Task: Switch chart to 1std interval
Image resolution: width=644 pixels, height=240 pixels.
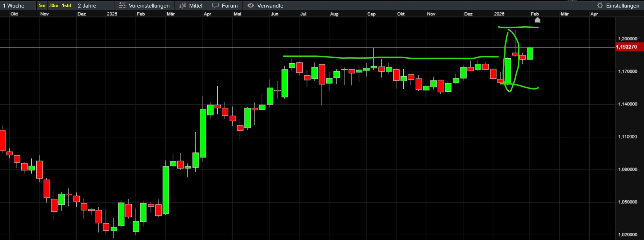Action: (67, 6)
